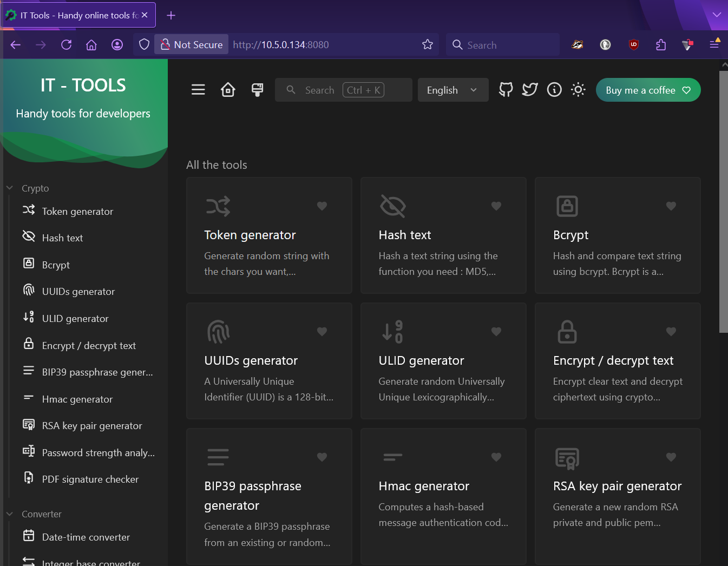Click the tool search field with Ctrl+K
The image size is (728, 566).
[x=343, y=90]
